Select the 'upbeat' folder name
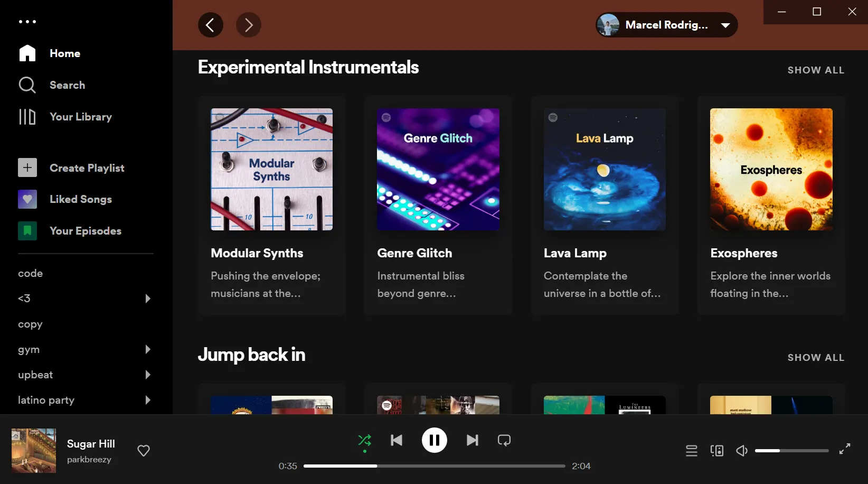Screen dimensions: 868x484 tap(35, 375)
